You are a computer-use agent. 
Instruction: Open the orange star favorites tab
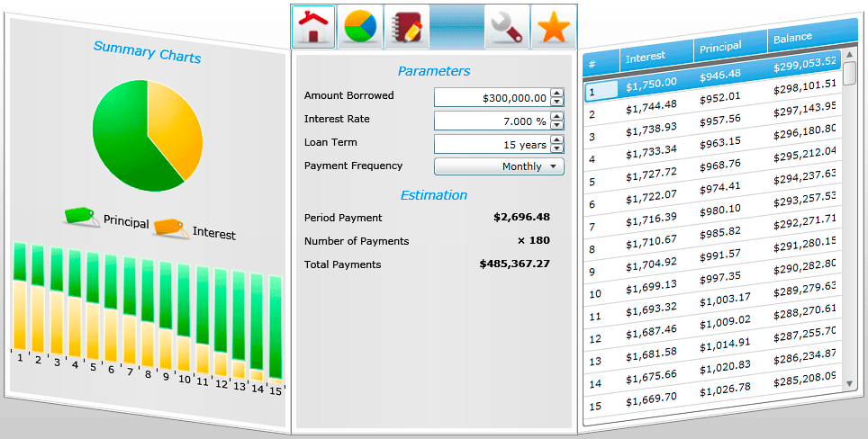pyautogui.click(x=554, y=27)
